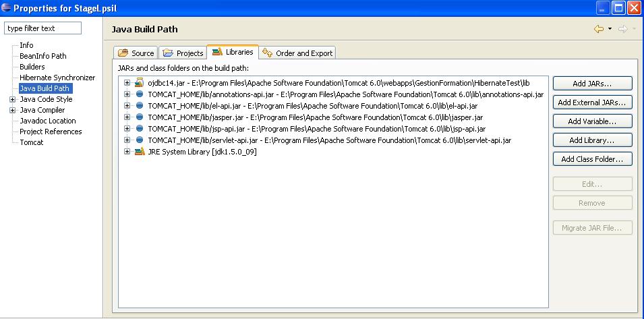Image resolution: width=644 pixels, height=319 pixels.
Task: Expand the jasper.jar entry
Action: coord(127,117)
